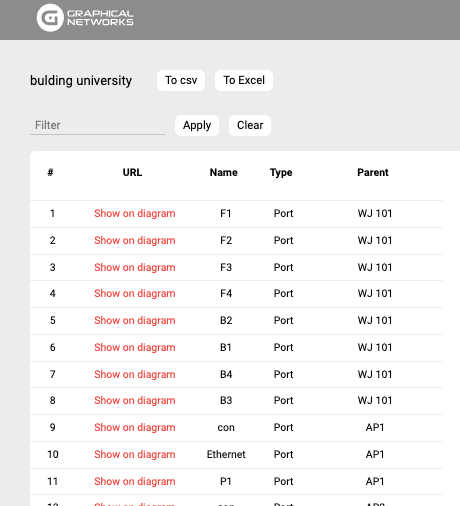
Task: Click AP1 parent in Ethernet row
Action: coord(375,454)
